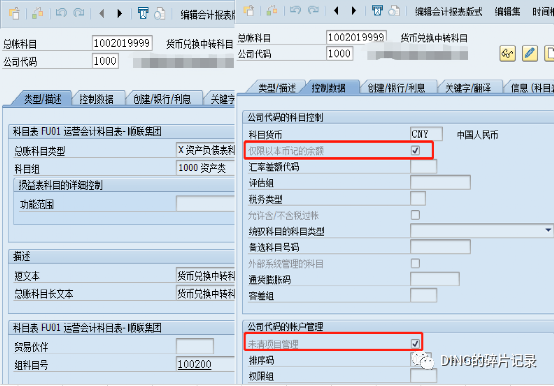The width and height of the screenshot is (554, 386).
Task: Toggle 允许含/不含税过帐 checkbox
Action: [x=416, y=215]
